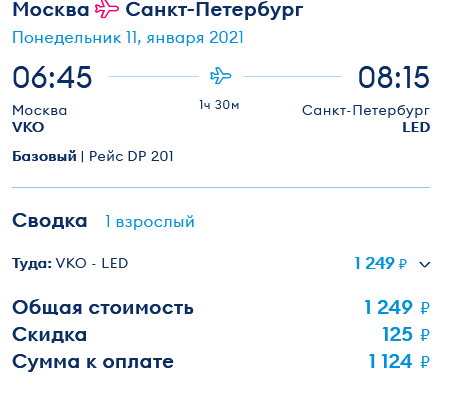
Task: Click the date Понедельник 11, января 2021
Action: 128,38
